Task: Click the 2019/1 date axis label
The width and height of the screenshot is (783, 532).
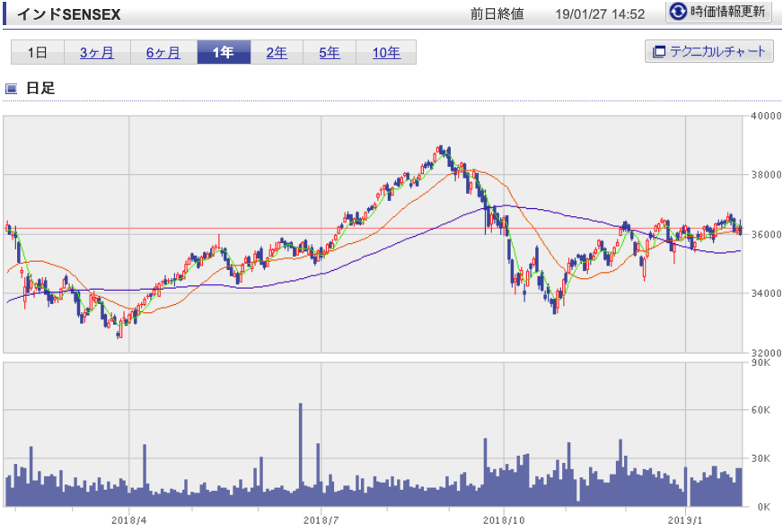Action: pos(686,519)
